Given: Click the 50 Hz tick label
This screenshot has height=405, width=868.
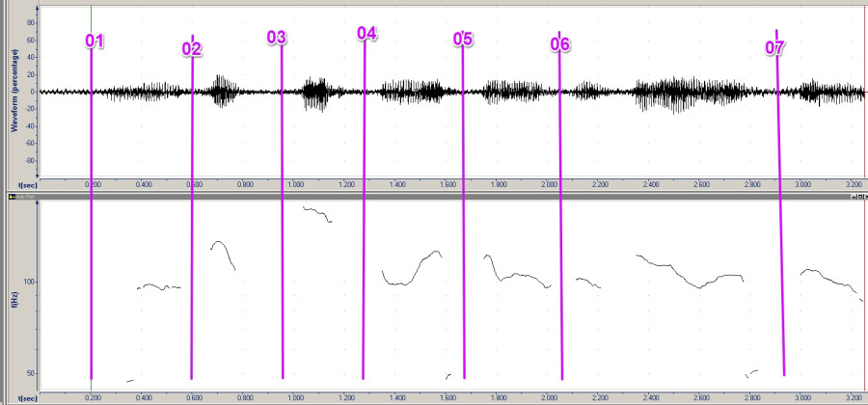Looking at the screenshot, I should (x=32, y=373).
